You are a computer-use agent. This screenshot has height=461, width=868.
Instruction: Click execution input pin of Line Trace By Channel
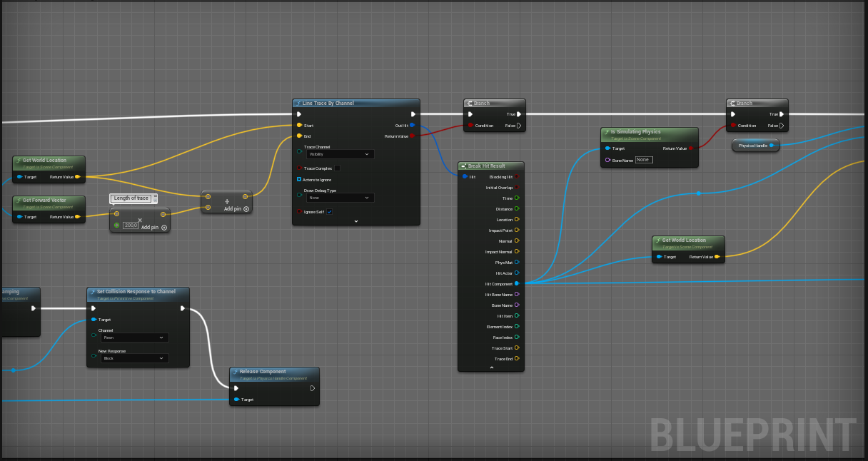[x=299, y=113]
